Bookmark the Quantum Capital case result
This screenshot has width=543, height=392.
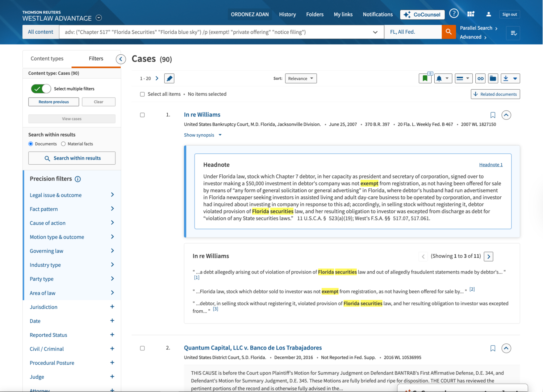coord(493,348)
